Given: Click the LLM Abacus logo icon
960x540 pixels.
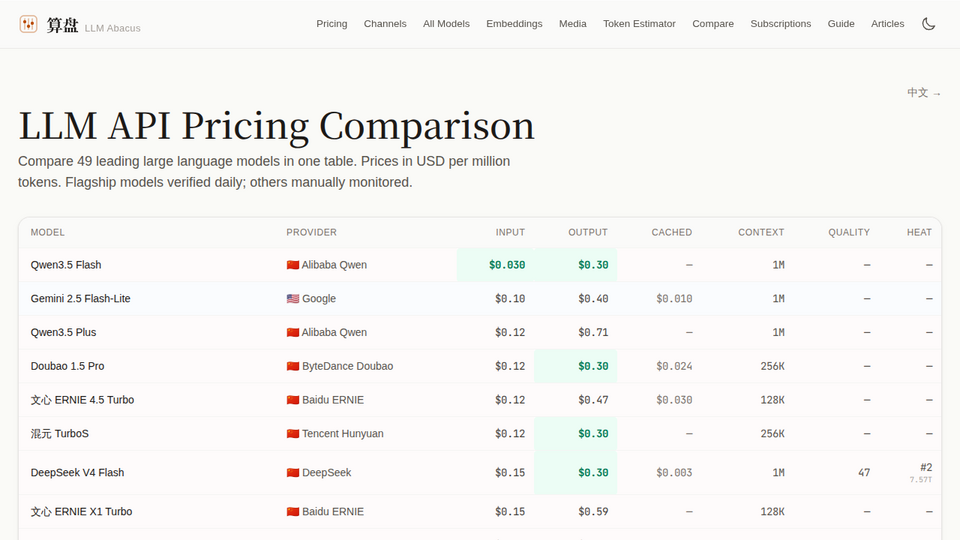Looking at the screenshot, I should click(28, 24).
